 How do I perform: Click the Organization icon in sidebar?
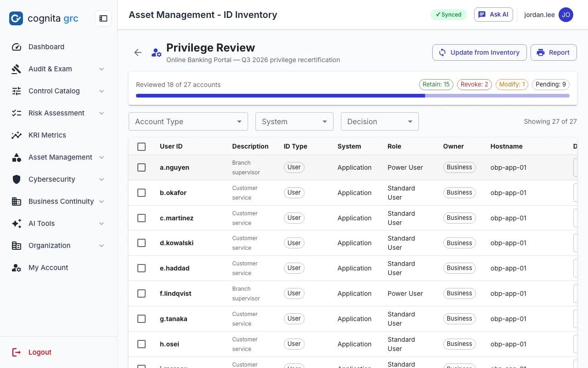point(17,246)
